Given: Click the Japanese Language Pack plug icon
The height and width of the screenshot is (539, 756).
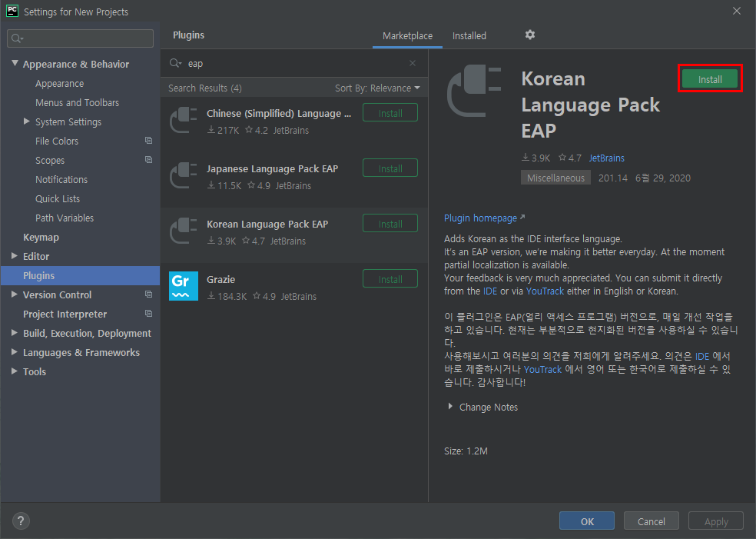Looking at the screenshot, I should [184, 175].
